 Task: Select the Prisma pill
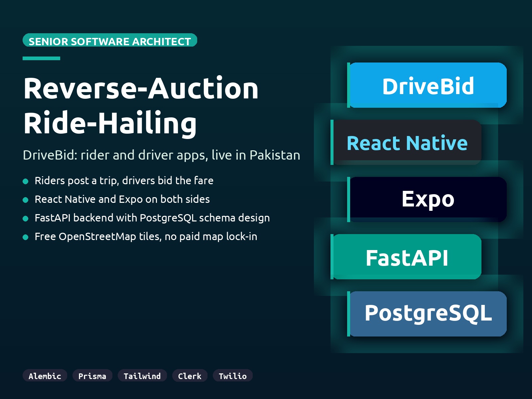point(92,376)
